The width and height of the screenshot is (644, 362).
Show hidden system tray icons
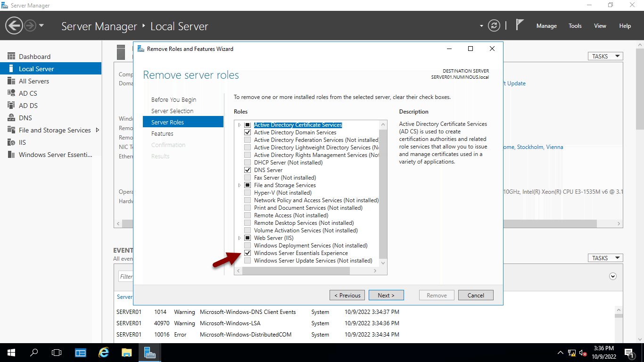pos(561,353)
